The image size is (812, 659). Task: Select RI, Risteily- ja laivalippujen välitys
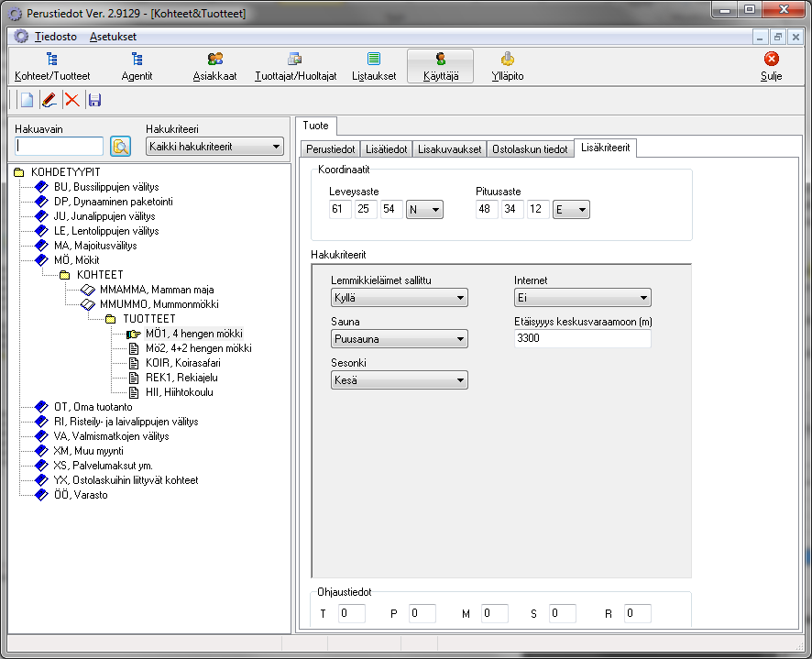[x=126, y=422]
